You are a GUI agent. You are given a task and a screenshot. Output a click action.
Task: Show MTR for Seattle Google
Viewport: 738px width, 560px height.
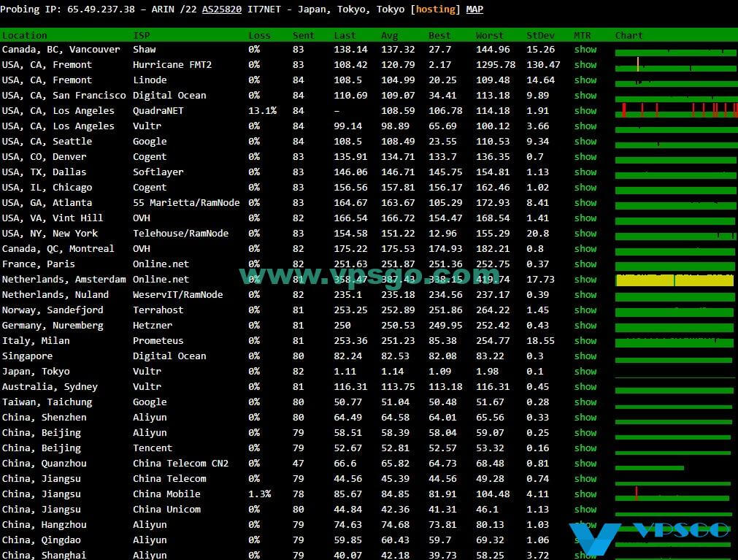[x=585, y=141]
